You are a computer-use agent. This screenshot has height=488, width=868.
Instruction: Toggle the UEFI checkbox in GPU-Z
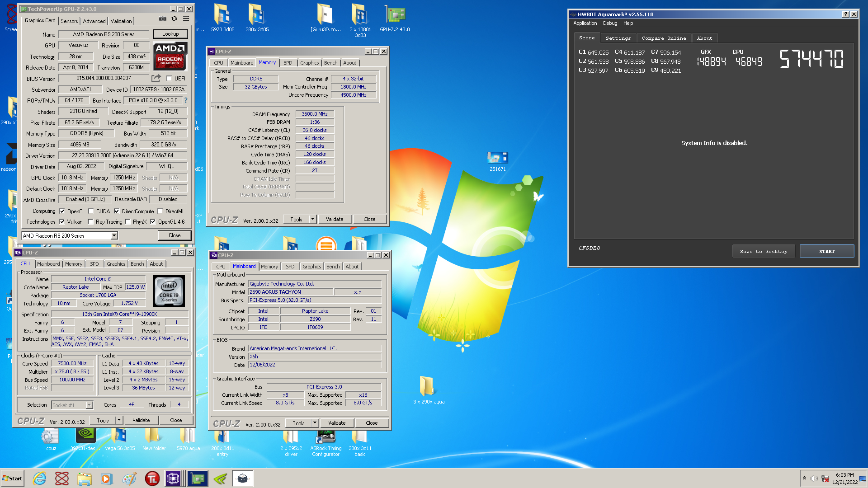click(x=169, y=79)
